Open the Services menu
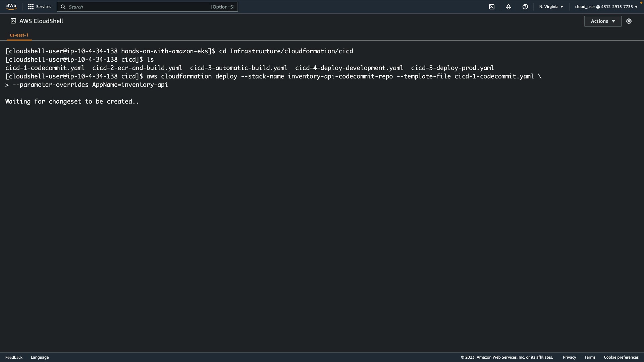This screenshot has width=644, height=362. click(x=44, y=7)
